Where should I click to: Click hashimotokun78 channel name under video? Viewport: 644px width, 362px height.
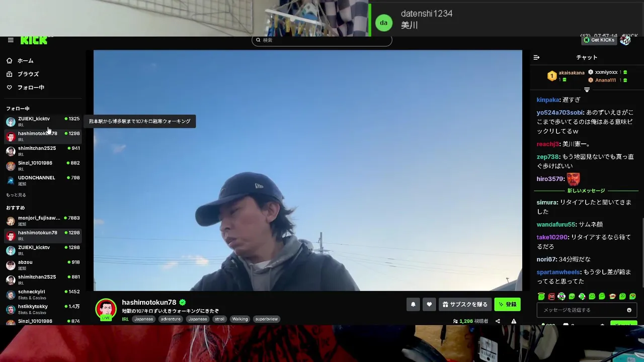[x=149, y=302]
